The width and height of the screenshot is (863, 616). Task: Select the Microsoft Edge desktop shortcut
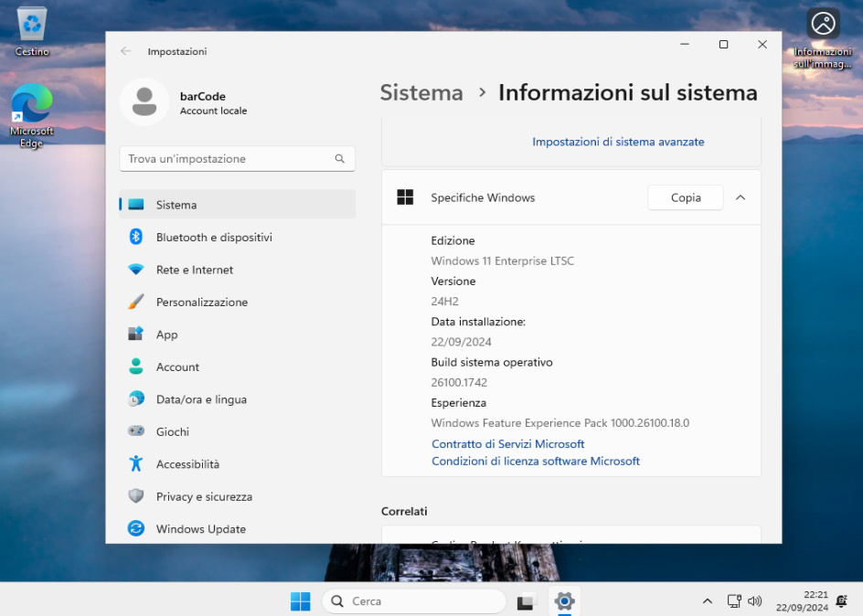point(31,115)
